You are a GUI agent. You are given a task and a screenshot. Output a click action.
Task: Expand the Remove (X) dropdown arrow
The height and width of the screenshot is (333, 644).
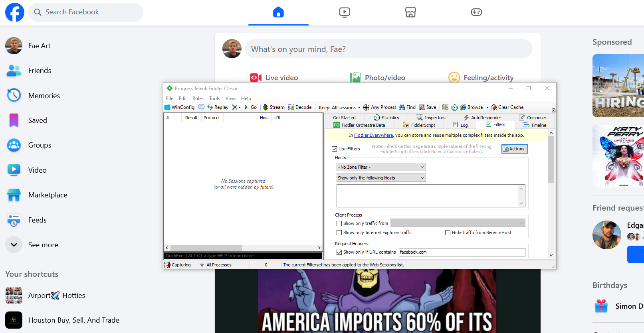tap(240, 107)
